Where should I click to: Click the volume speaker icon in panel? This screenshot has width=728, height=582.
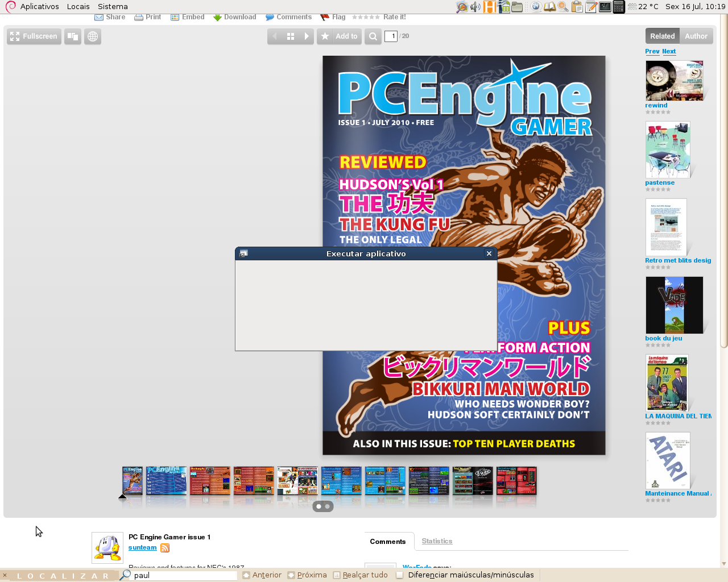(475, 7)
